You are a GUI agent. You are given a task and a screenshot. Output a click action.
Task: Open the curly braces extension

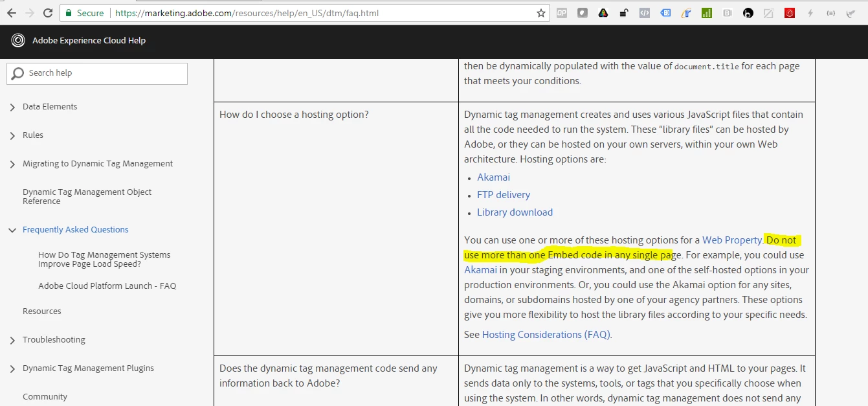click(x=831, y=13)
